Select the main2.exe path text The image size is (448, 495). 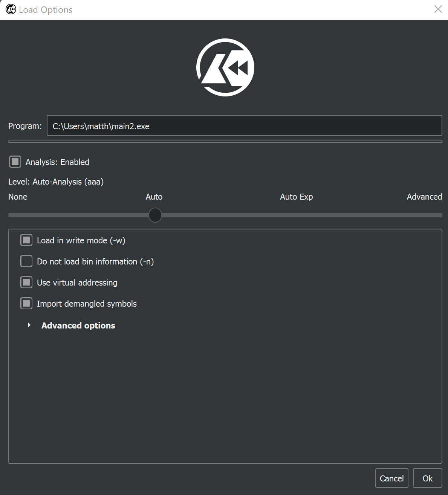(x=101, y=126)
